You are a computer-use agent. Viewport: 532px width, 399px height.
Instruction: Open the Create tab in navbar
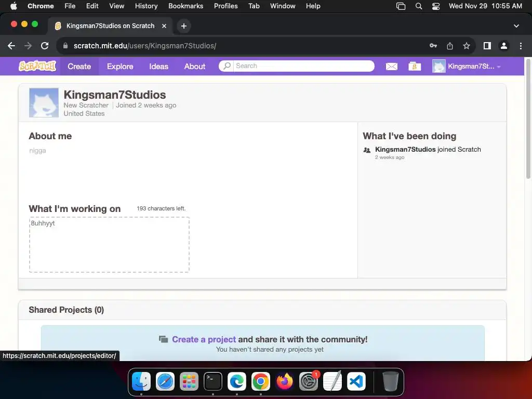click(79, 66)
